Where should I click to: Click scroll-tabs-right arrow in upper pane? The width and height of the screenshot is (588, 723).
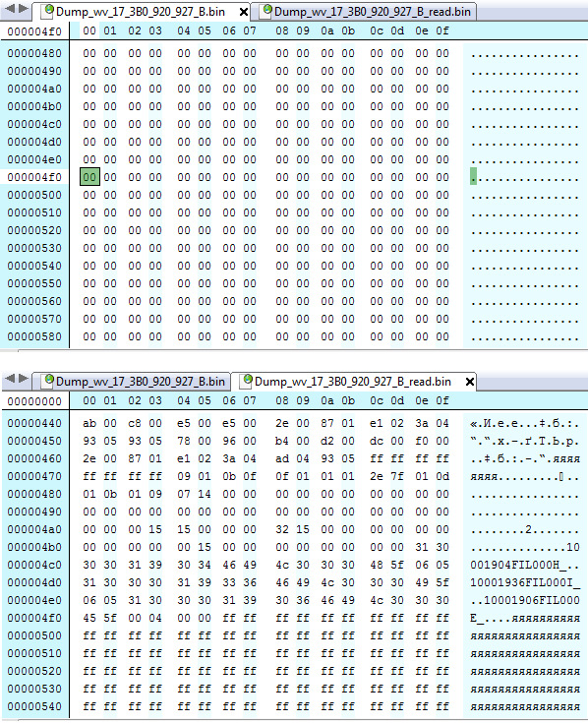click(x=23, y=8)
